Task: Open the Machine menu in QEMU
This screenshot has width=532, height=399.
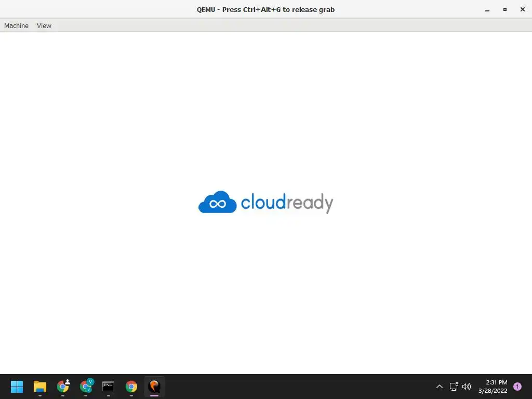Action: click(16, 26)
